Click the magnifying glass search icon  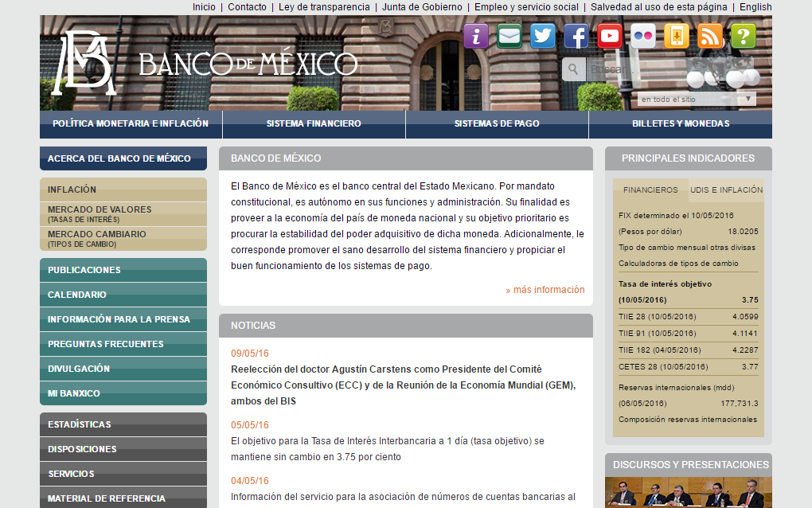click(573, 69)
